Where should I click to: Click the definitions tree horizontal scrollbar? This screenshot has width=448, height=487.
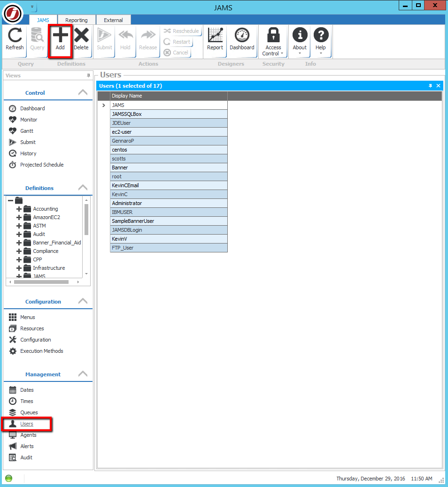click(41, 282)
